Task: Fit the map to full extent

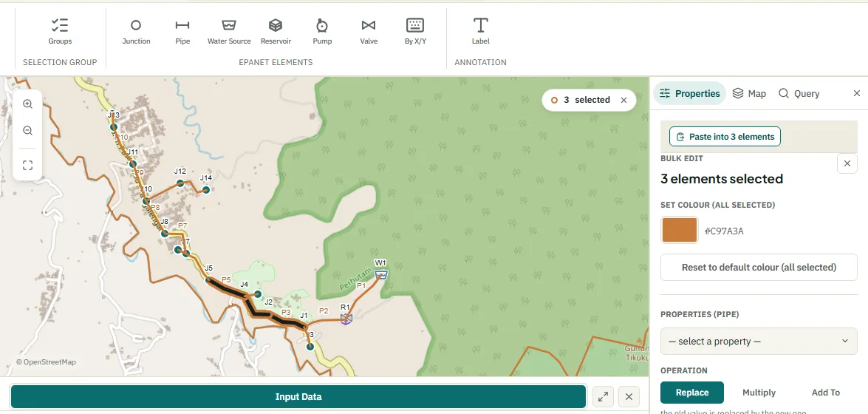Action: (27, 165)
